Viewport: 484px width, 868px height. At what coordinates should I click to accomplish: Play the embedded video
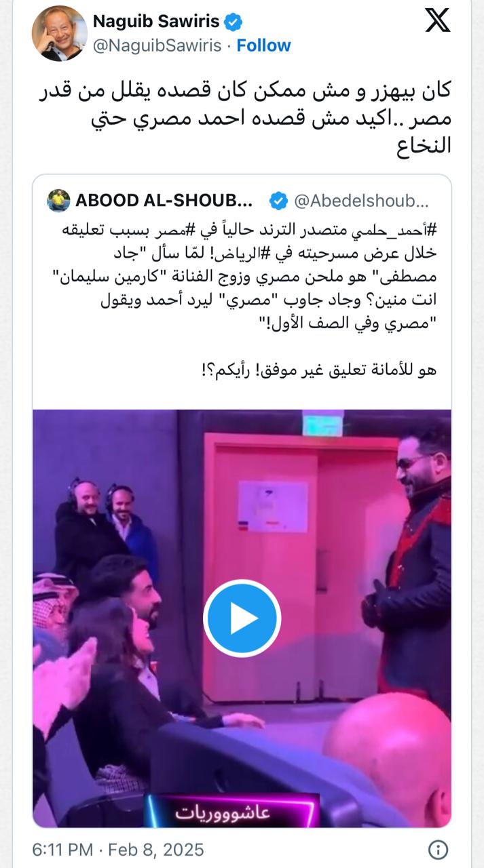[x=242, y=618]
